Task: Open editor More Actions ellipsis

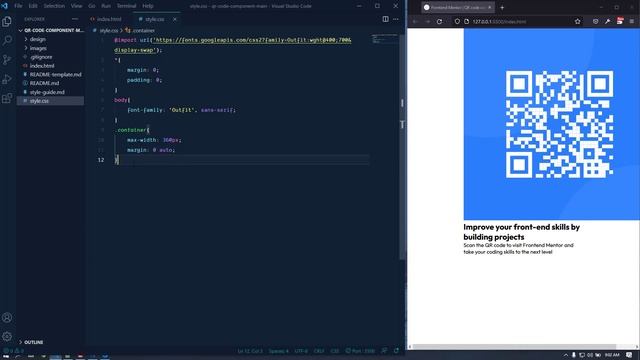Action: (396, 19)
